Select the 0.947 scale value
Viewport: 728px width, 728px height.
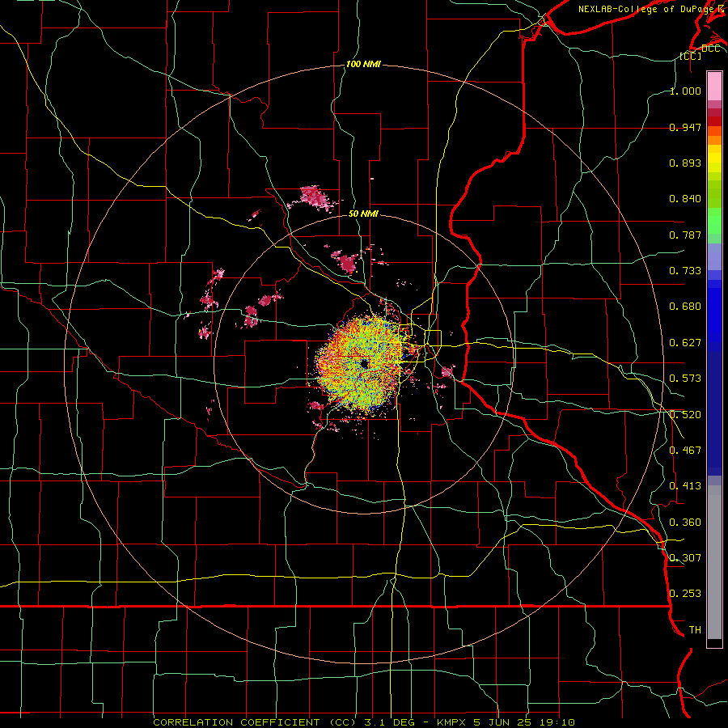685,127
